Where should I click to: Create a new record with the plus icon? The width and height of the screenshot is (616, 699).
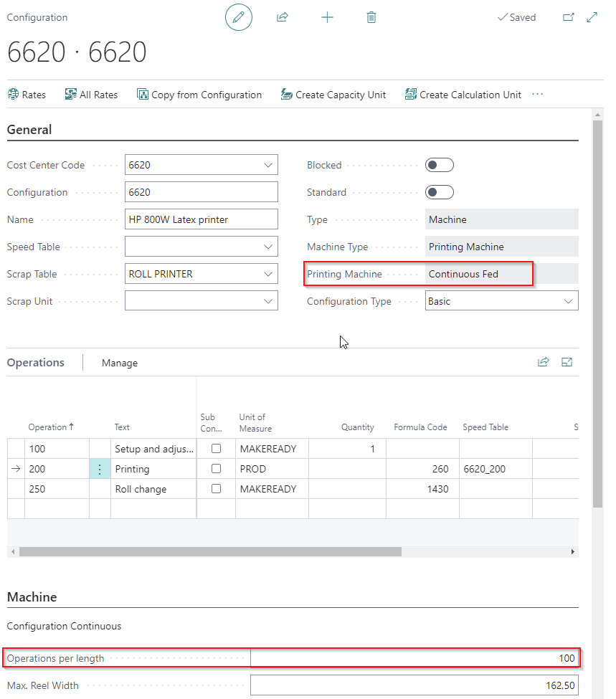pos(327,17)
